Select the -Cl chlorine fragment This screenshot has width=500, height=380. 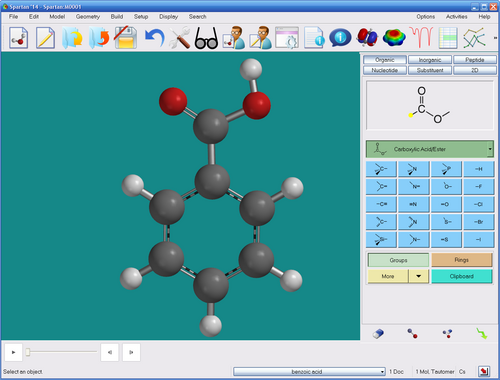[x=479, y=204]
